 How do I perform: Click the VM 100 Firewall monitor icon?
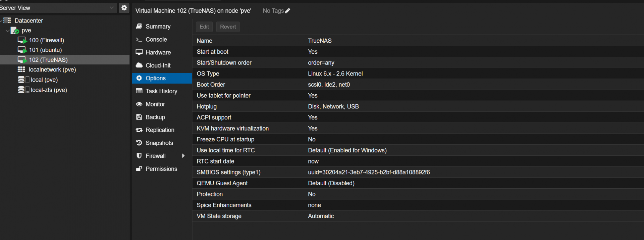coord(22,40)
